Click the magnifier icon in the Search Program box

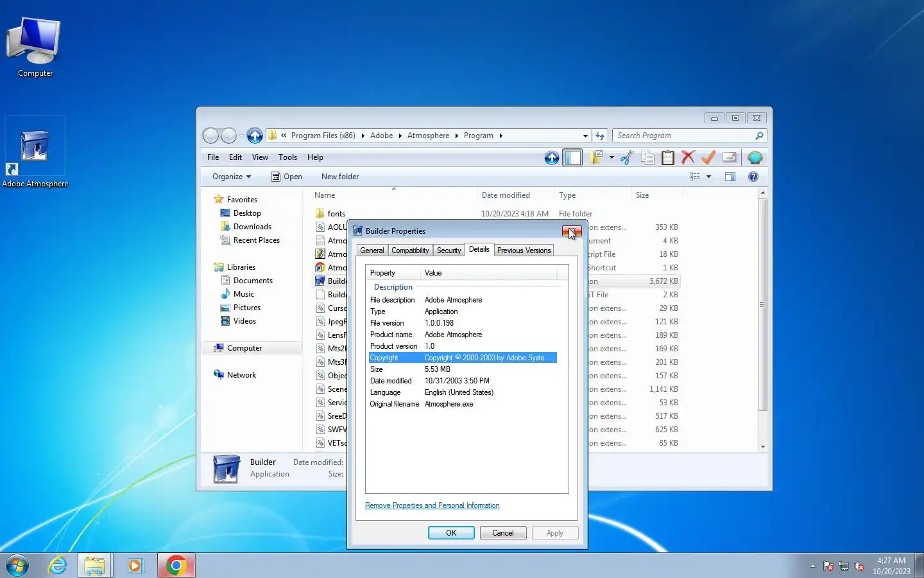click(x=759, y=136)
